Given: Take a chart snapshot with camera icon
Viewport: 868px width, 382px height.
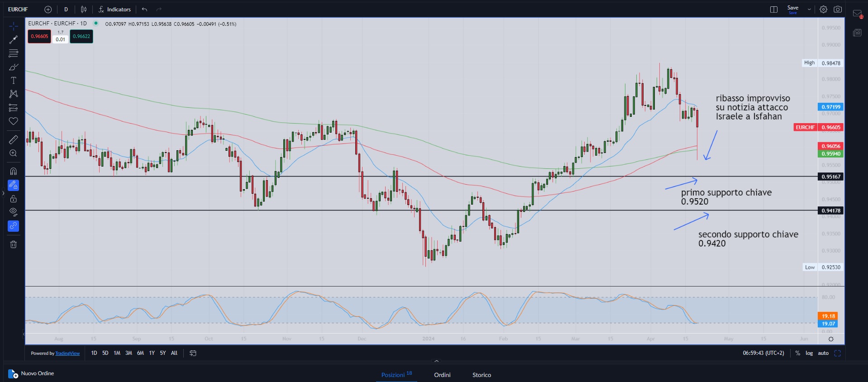Looking at the screenshot, I should [x=838, y=10].
